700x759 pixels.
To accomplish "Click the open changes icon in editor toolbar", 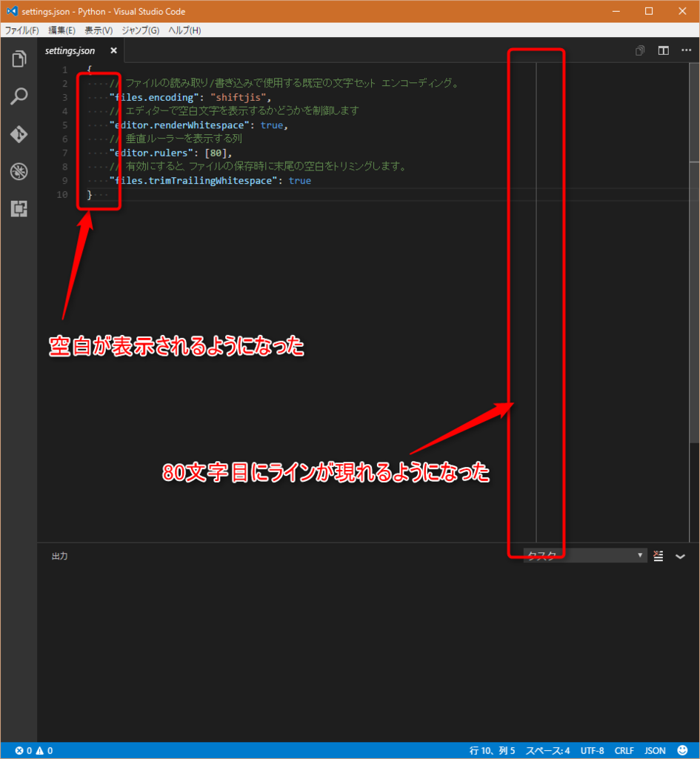I will click(x=640, y=50).
